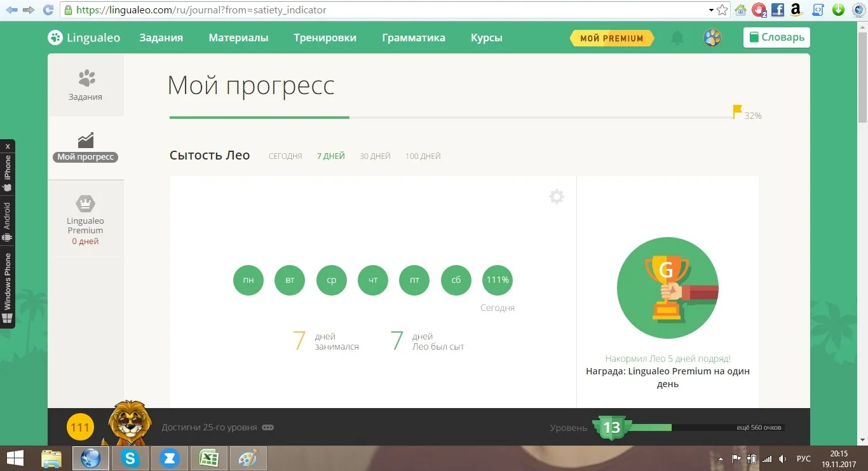The width and height of the screenshot is (868, 471).
Task: Open the level 13 shield badge
Action: [611, 428]
